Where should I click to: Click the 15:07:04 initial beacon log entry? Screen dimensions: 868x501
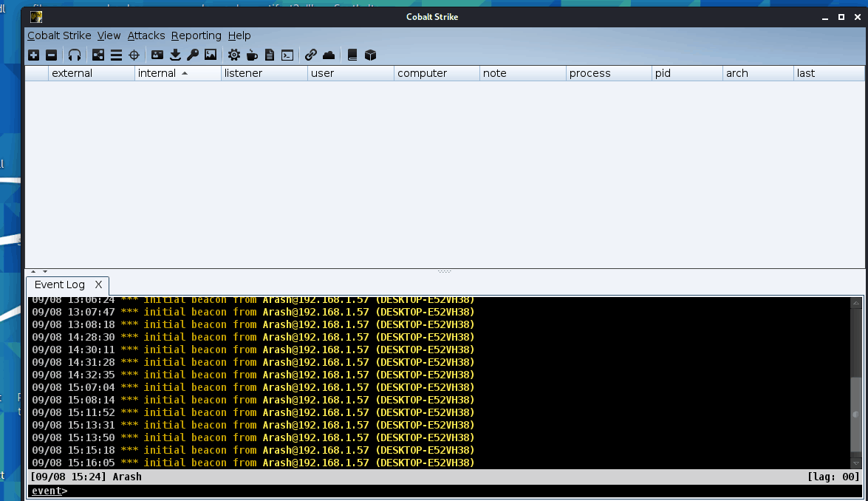click(253, 387)
